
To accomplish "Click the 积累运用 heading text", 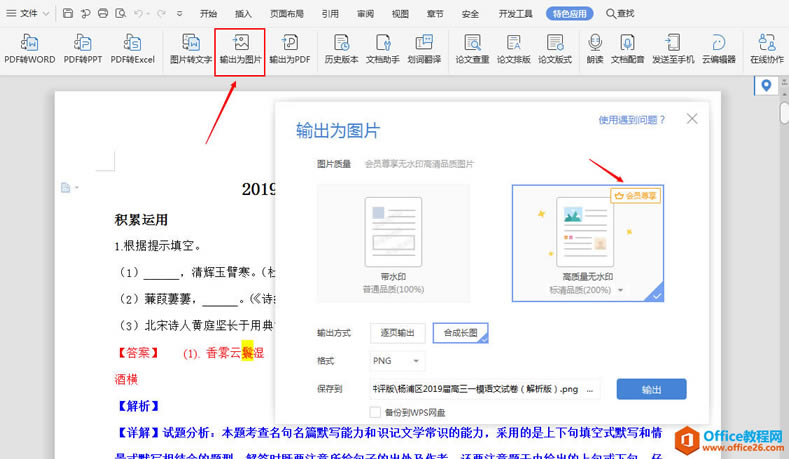I will click(x=141, y=220).
